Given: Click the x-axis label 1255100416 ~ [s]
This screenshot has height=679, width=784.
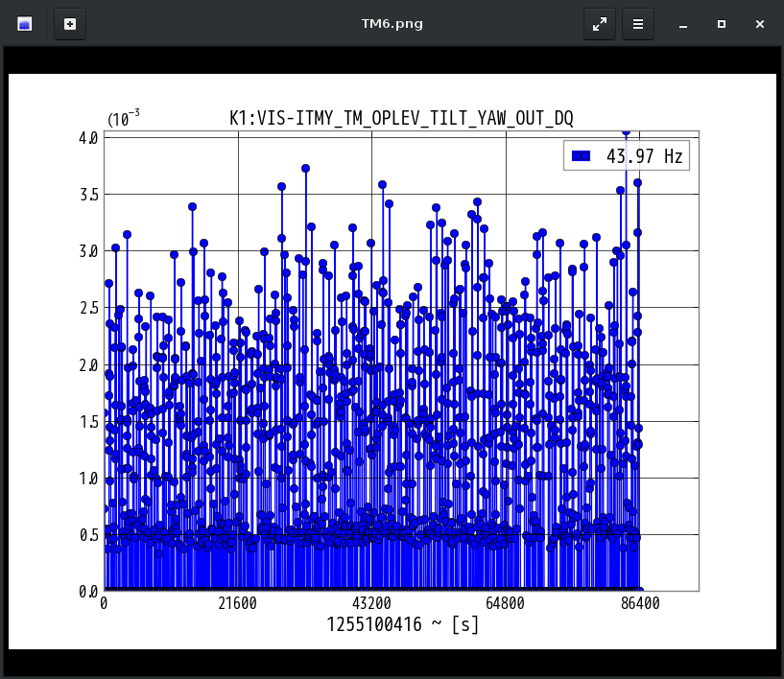Looking at the screenshot, I should click(402, 624).
